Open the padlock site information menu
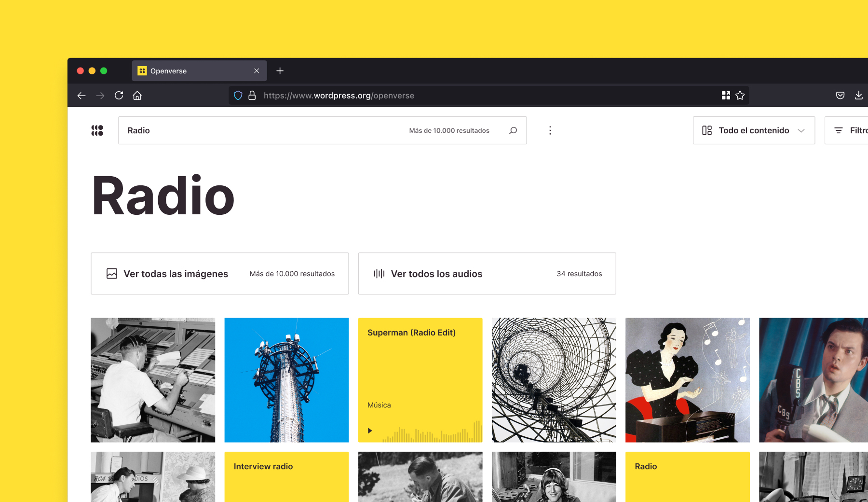This screenshot has height=502, width=868. click(252, 95)
